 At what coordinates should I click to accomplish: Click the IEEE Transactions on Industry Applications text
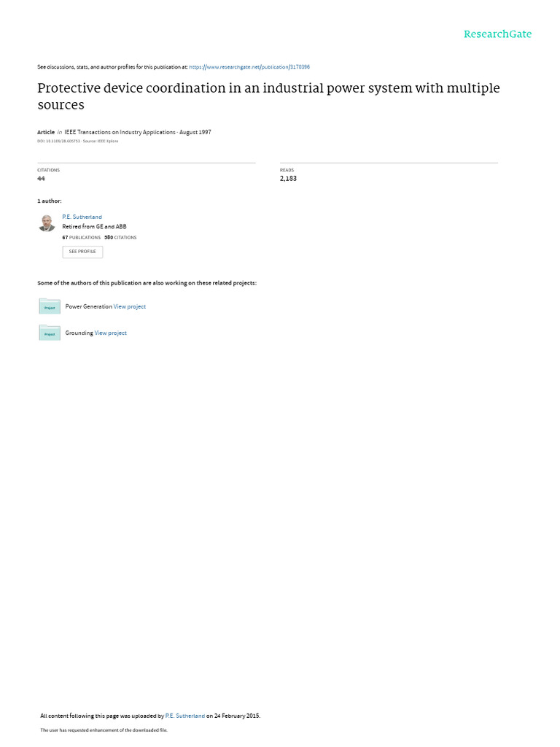click(x=120, y=133)
